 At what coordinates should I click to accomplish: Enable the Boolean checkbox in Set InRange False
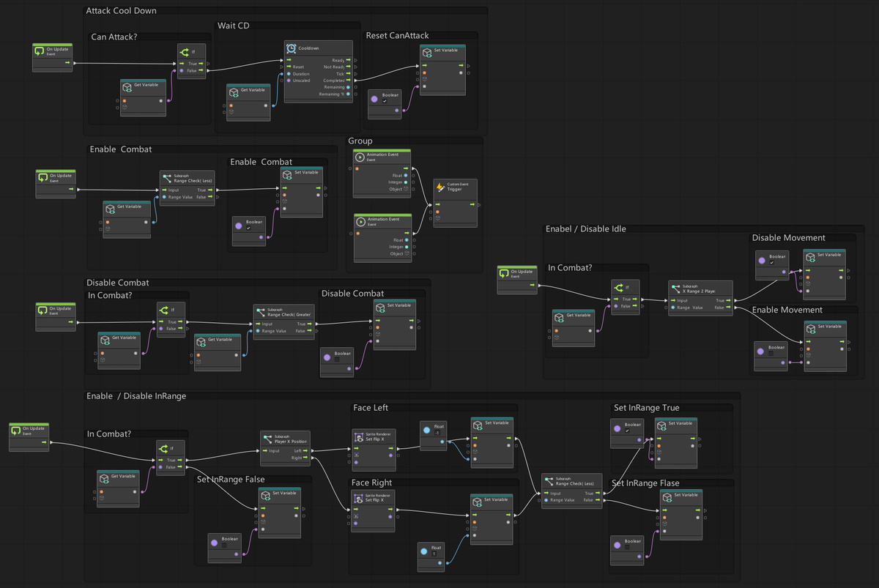pyautogui.click(x=224, y=545)
